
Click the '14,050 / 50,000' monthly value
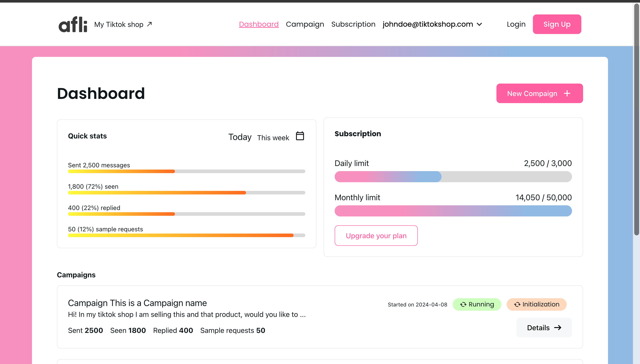tap(544, 198)
